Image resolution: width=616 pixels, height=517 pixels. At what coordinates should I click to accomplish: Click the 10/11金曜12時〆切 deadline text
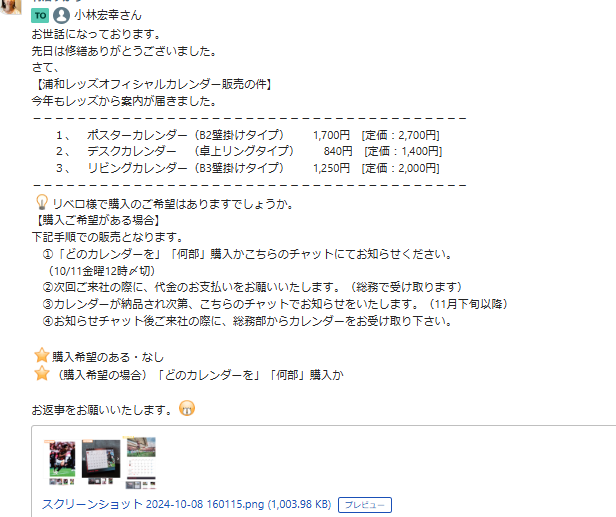coord(101,271)
